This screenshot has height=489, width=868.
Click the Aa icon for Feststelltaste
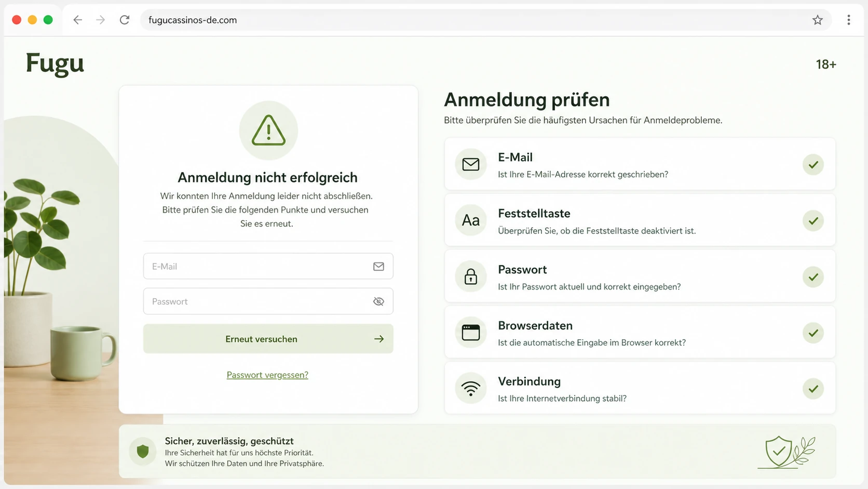coord(471,220)
